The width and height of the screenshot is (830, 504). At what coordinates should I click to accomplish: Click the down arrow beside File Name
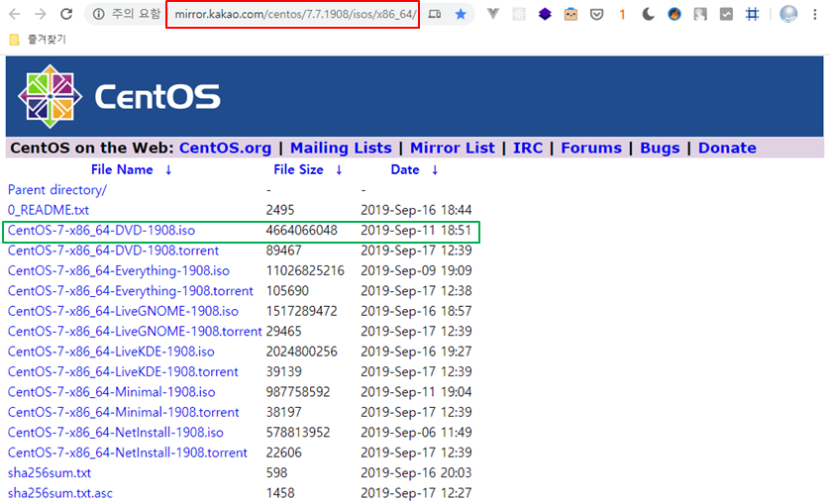click(x=168, y=170)
